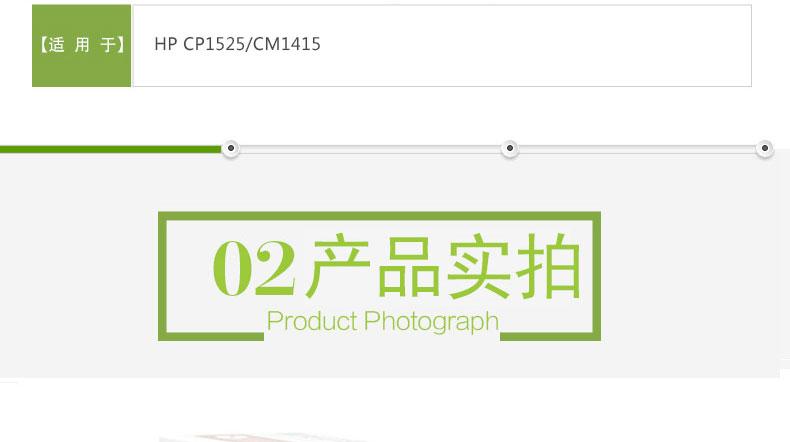The image size is (790, 442).
Task: Click the HP CP1525/CM1415 model text
Action: [x=237, y=44]
